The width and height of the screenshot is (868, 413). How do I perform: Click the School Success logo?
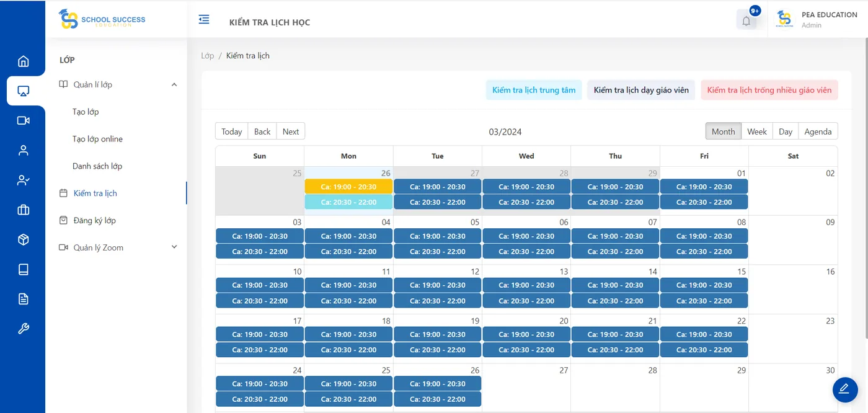point(102,19)
